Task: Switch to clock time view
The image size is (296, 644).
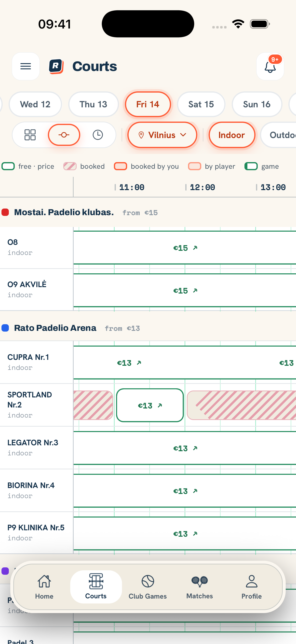Action: [x=98, y=135]
